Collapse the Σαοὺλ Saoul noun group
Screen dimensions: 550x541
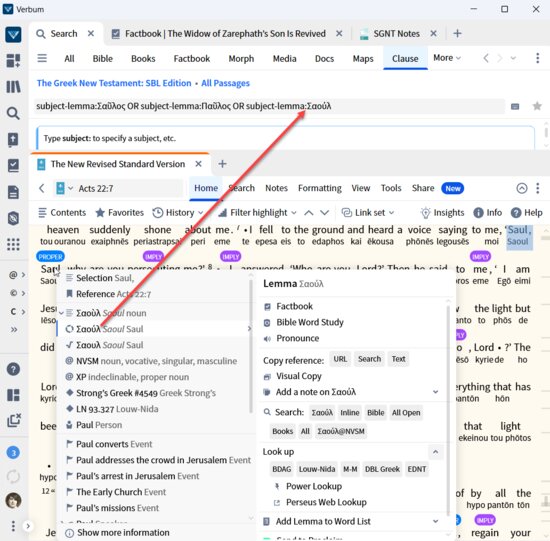[x=61, y=313]
